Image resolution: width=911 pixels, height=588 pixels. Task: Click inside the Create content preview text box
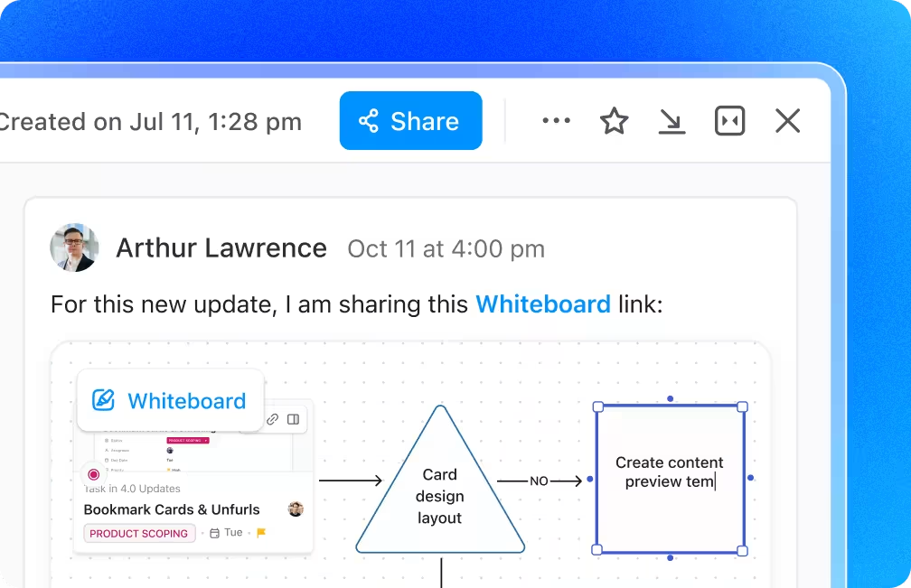pyautogui.click(x=670, y=479)
